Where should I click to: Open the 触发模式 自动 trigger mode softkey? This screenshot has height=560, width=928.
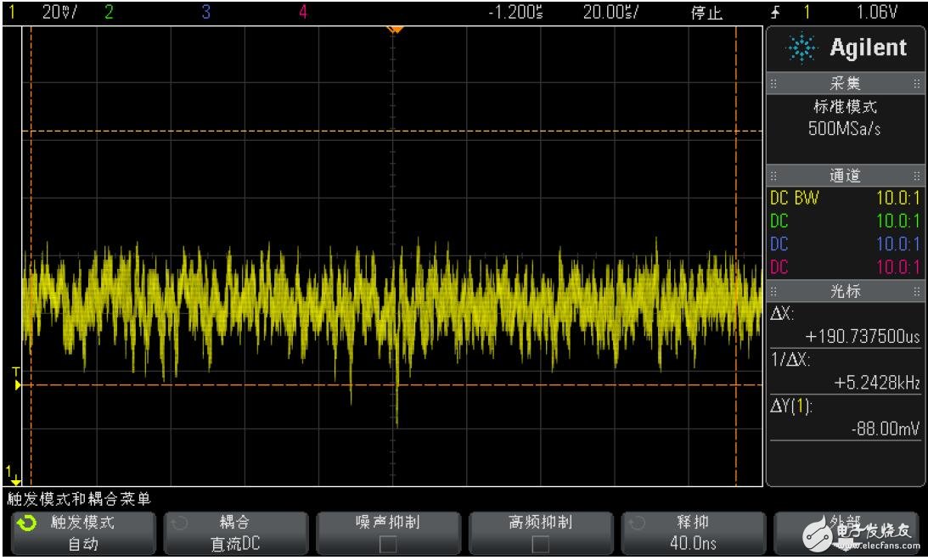point(82,533)
